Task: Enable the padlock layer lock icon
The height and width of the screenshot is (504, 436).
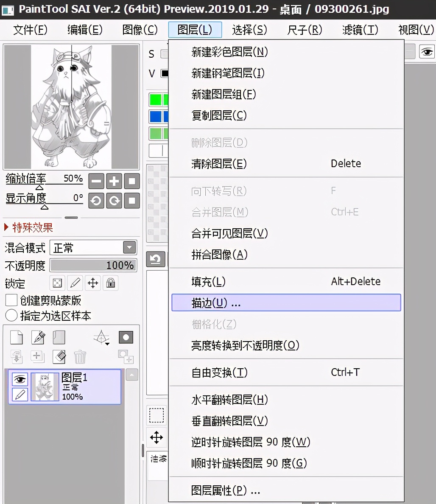Action: 110,283
